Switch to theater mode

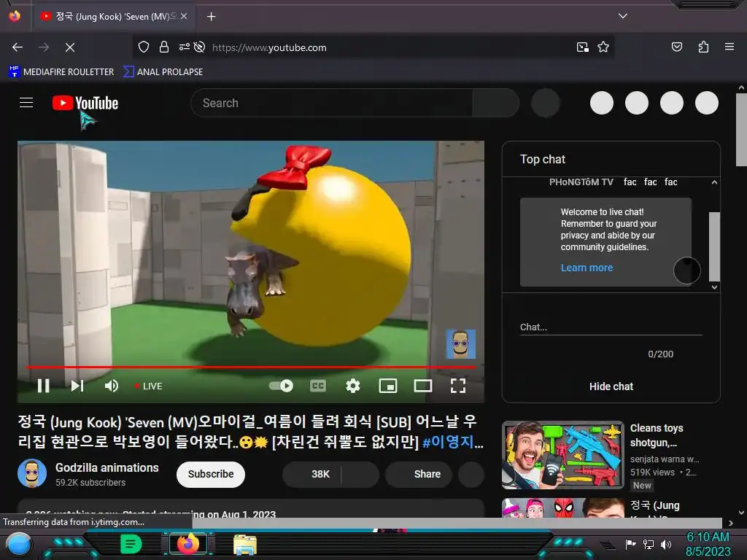pos(423,386)
